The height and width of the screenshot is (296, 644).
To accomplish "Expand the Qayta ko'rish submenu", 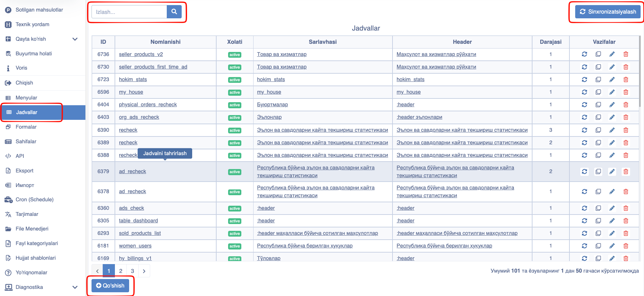I will (x=75, y=39).
